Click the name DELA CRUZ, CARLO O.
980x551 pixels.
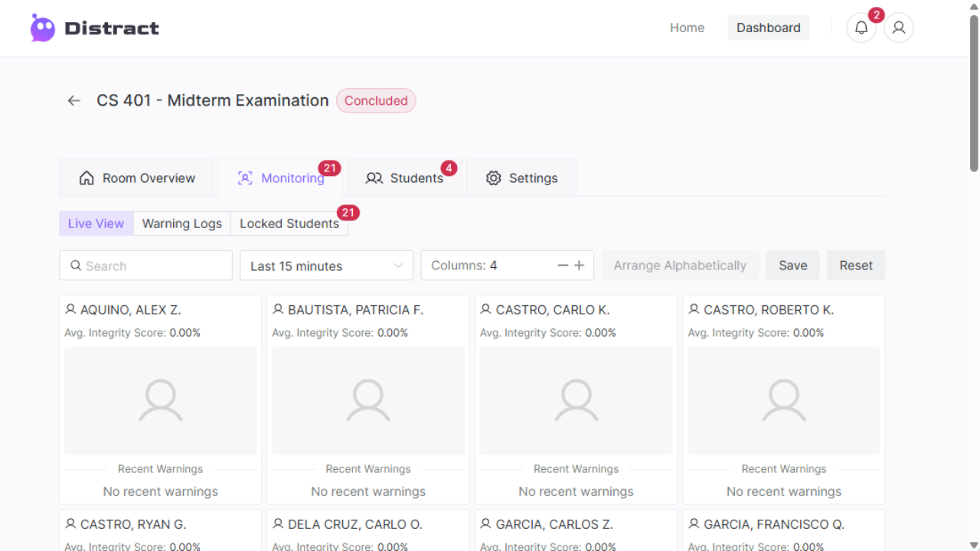355,524
